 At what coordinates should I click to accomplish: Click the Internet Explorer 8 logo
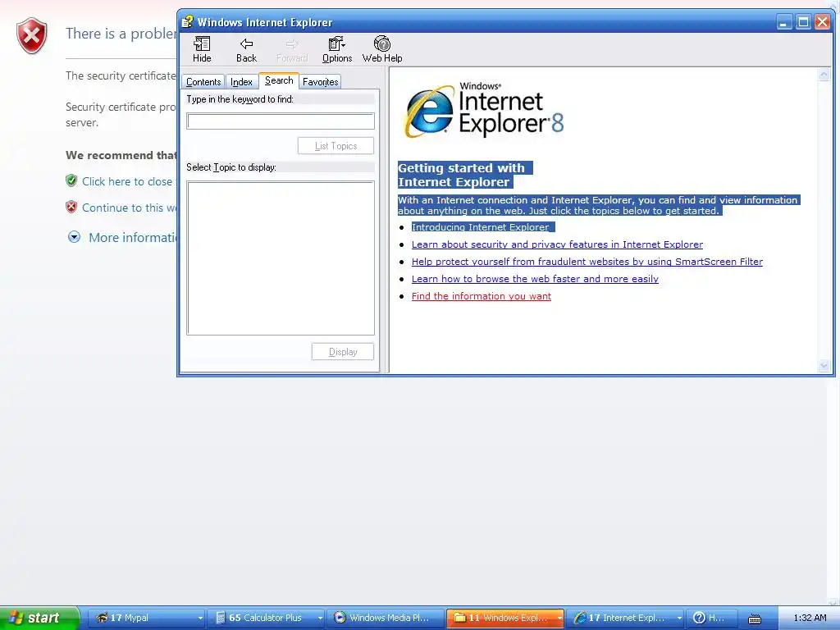484,111
